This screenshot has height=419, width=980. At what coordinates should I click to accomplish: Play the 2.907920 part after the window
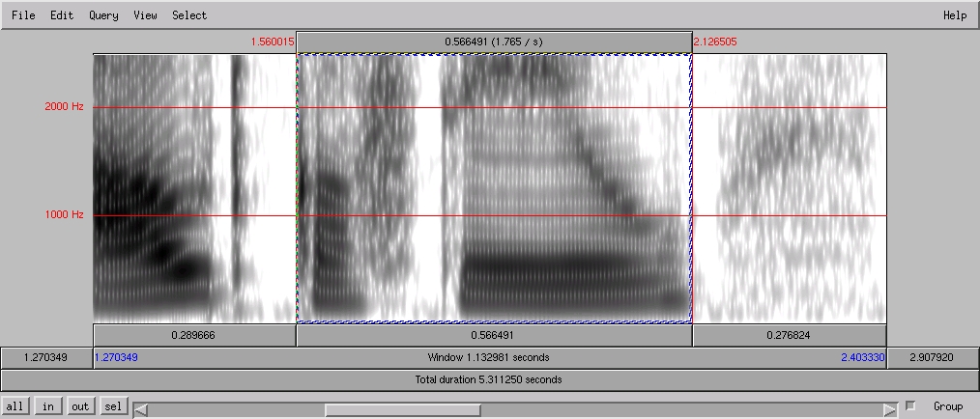pyautogui.click(x=932, y=358)
